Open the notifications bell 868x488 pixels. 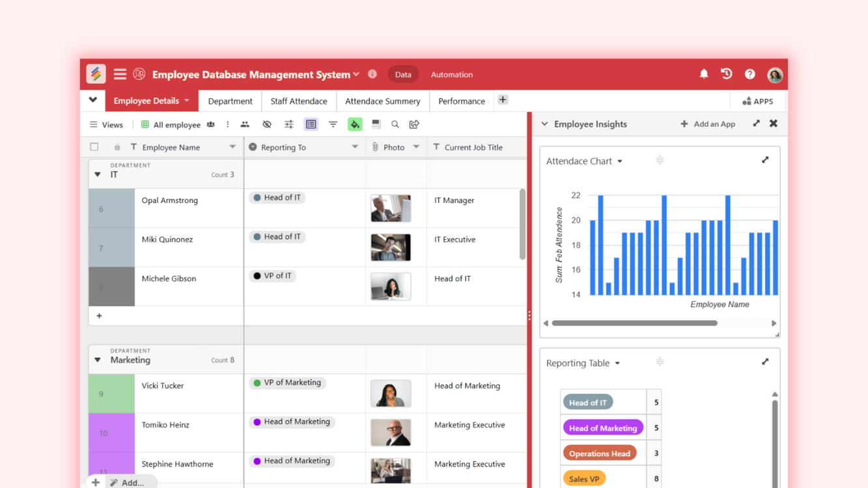click(x=704, y=74)
